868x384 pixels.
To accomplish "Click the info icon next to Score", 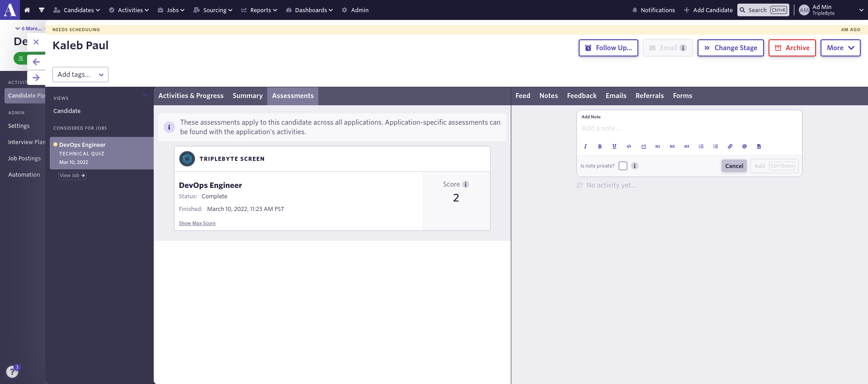I will coord(466,184).
